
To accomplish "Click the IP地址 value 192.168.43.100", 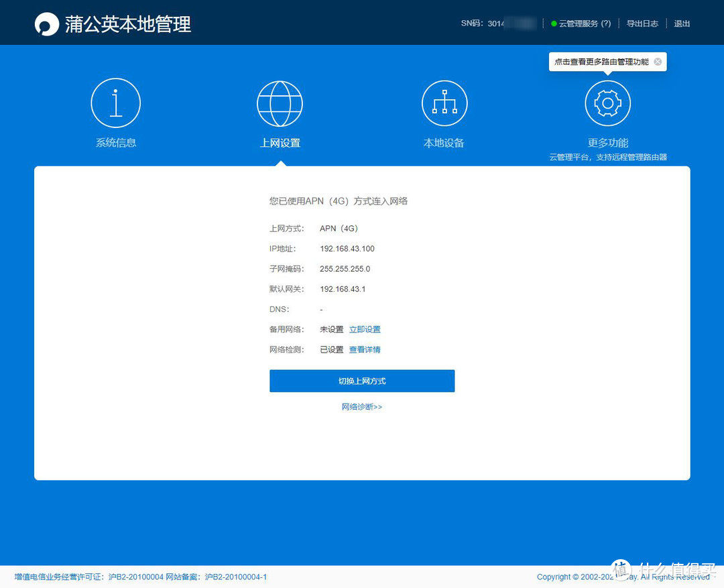I will [347, 248].
